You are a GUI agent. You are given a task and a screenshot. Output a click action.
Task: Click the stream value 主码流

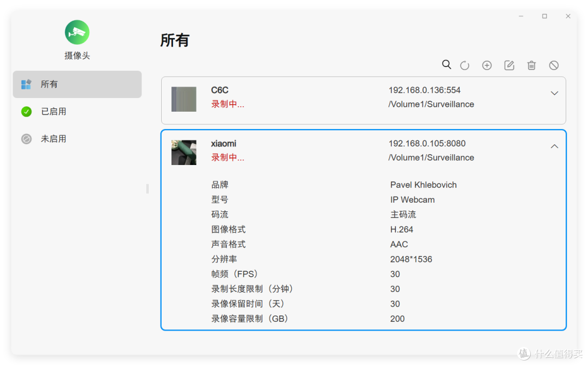(x=403, y=215)
